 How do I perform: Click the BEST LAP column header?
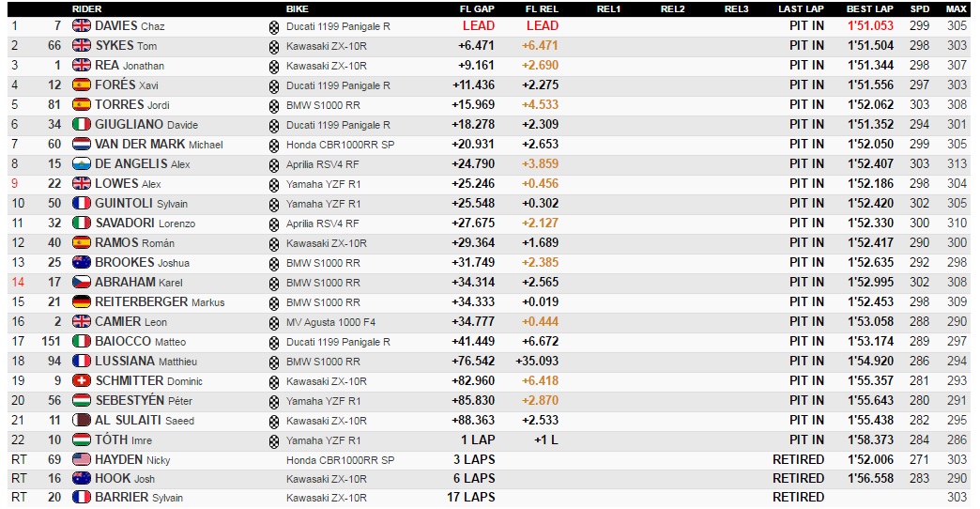pyautogui.click(x=870, y=8)
